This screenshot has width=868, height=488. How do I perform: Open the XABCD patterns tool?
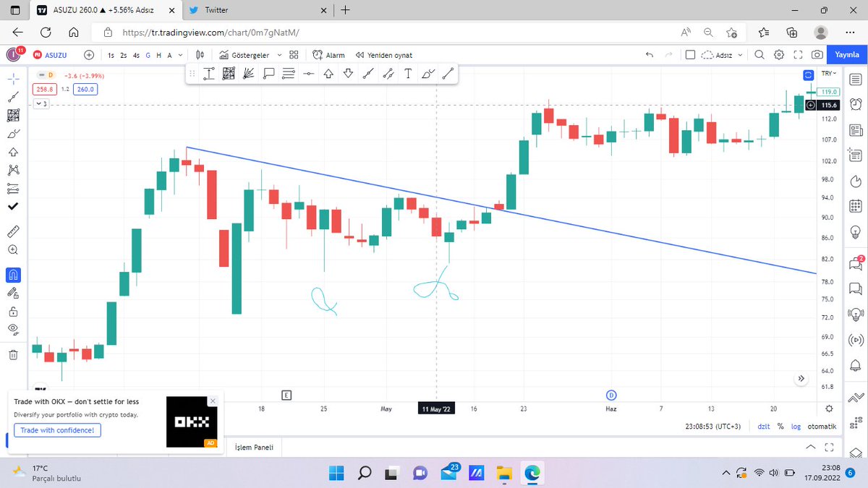pyautogui.click(x=13, y=171)
